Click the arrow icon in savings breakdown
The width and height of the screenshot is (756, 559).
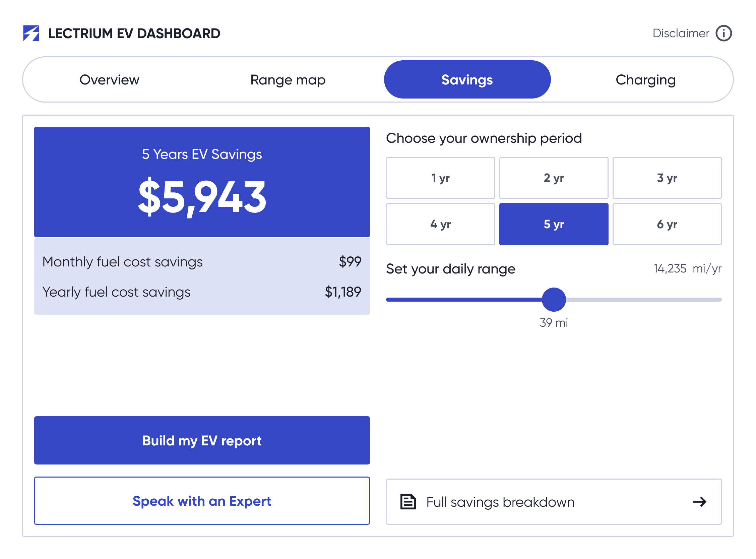tap(699, 502)
